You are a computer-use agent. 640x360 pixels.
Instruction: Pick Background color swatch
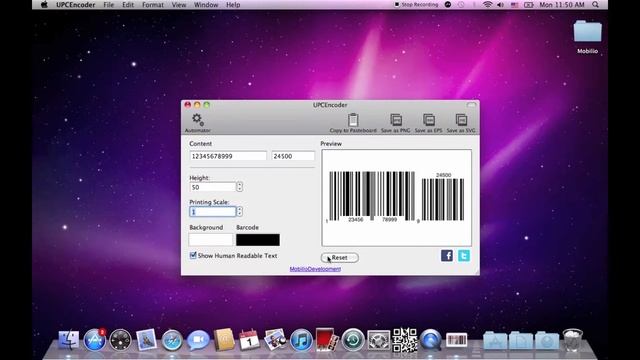click(x=211, y=240)
